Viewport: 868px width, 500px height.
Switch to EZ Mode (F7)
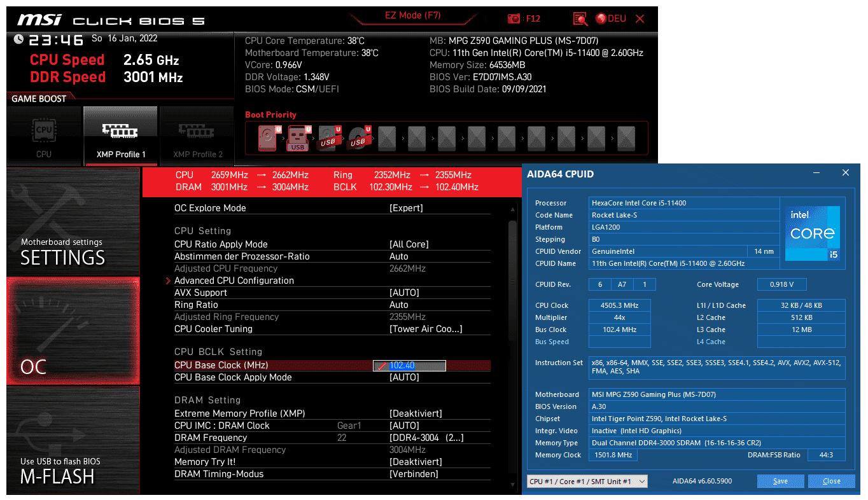(412, 16)
